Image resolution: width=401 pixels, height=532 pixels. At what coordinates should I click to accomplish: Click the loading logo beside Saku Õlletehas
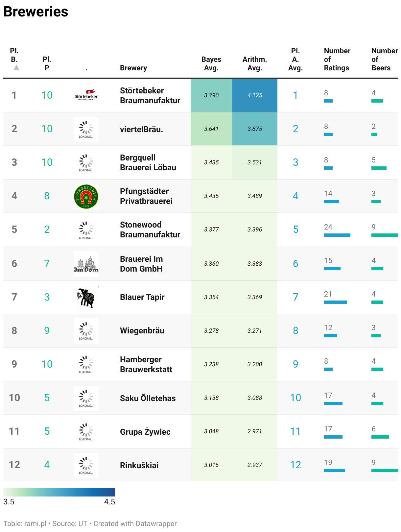pos(86,399)
